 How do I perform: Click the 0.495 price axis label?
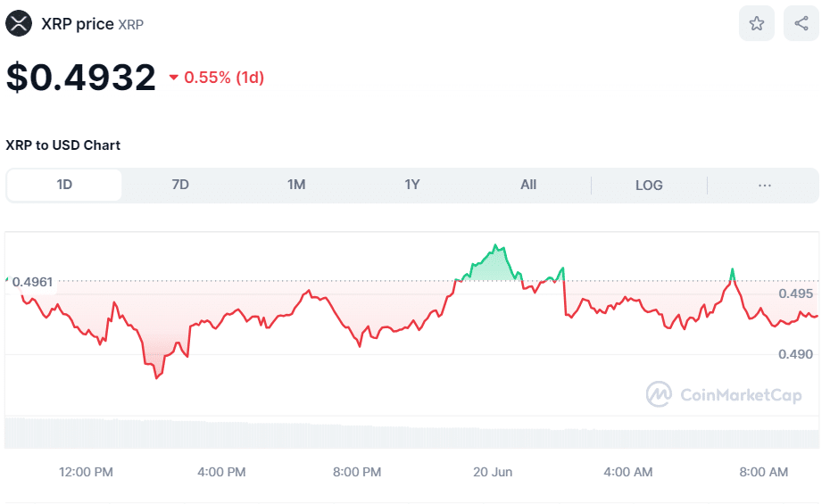(796, 293)
